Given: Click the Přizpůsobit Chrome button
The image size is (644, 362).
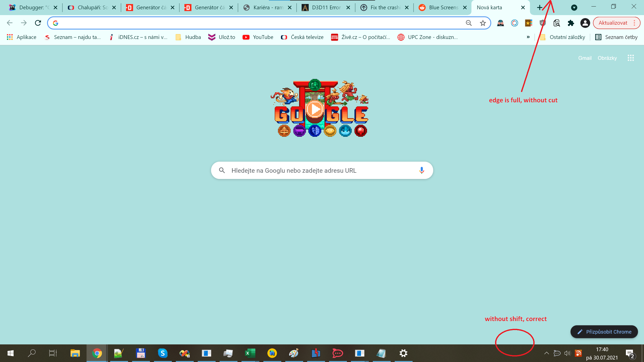Looking at the screenshot, I should [604, 332].
